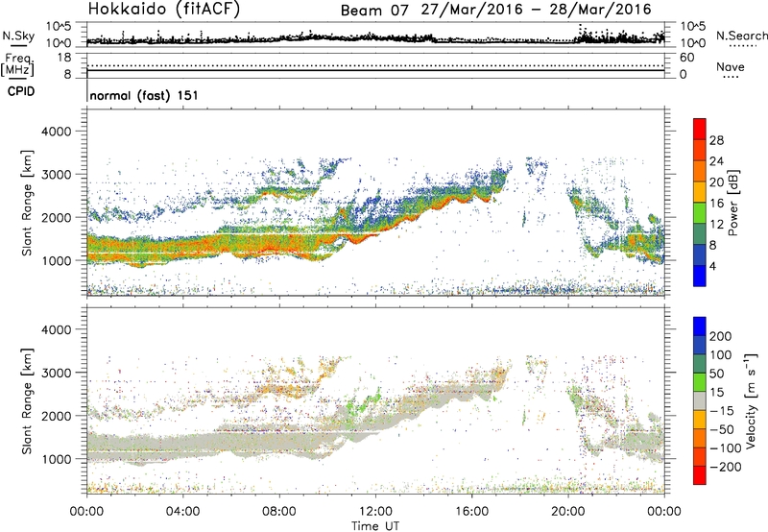Click the 'CPID' label
768x532 pixels.
(x=21, y=91)
